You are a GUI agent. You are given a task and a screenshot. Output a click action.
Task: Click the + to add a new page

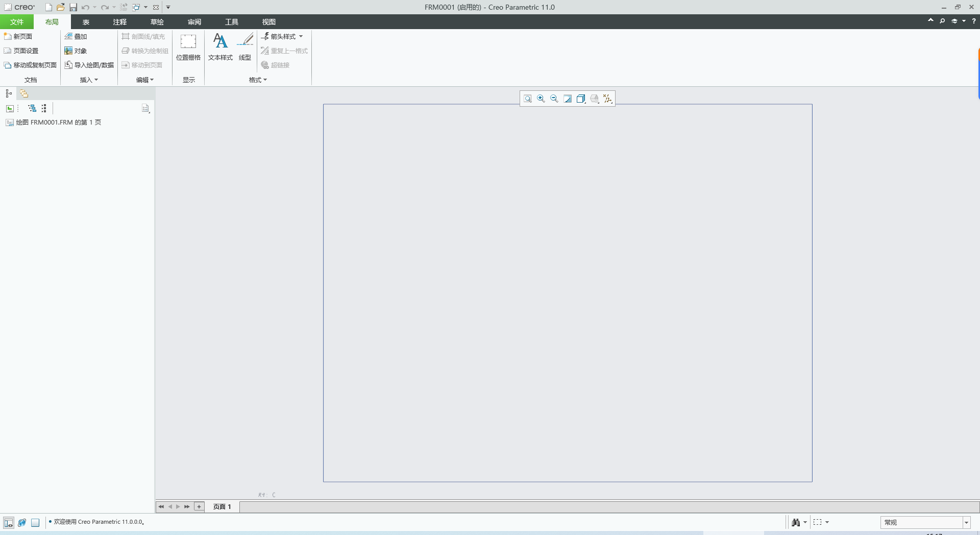click(x=199, y=506)
